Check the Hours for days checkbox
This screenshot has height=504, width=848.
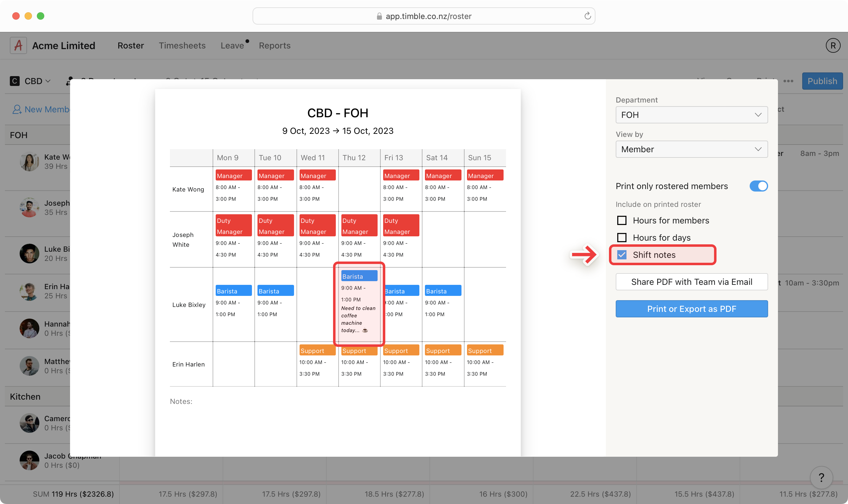(x=622, y=237)
